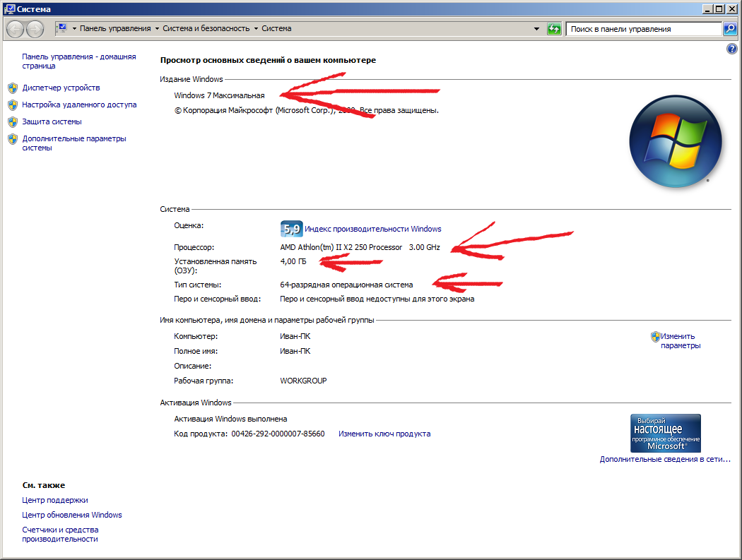Click the Активация Windows выполнена status text

click(x=230, y=419)
